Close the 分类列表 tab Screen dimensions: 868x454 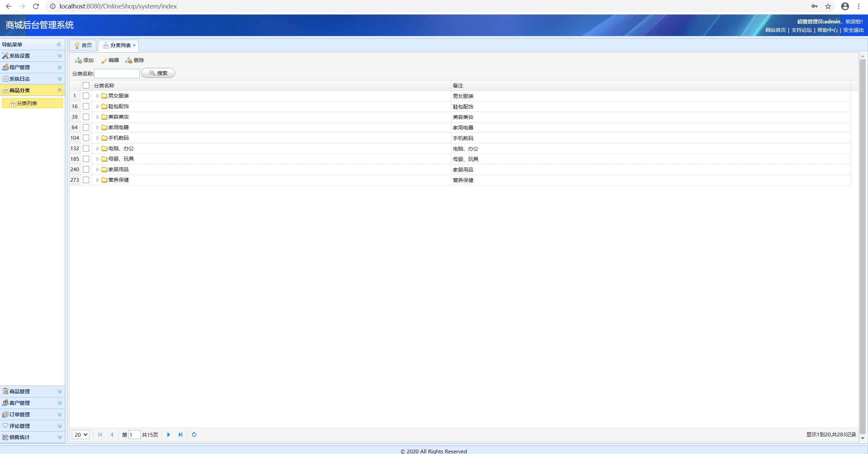(134, 45)
